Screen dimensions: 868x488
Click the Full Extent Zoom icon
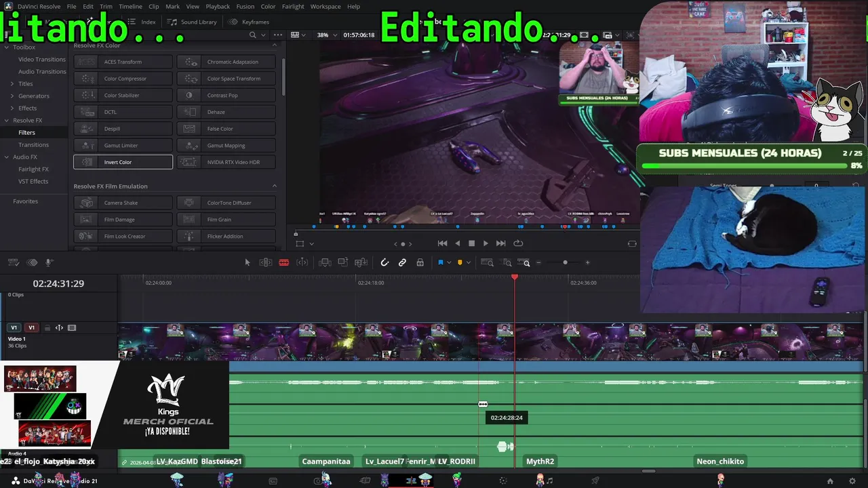coord(487,262)
